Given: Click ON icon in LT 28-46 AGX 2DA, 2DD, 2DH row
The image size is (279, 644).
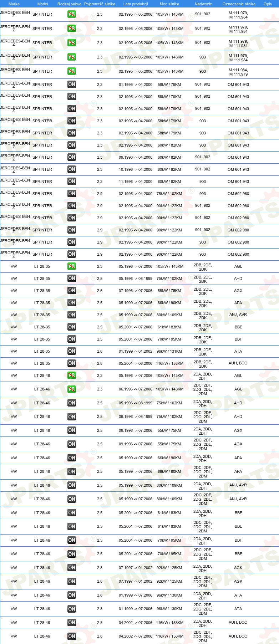Looking at the screenshot, I should pyautogui.click(x=72, y=430).
